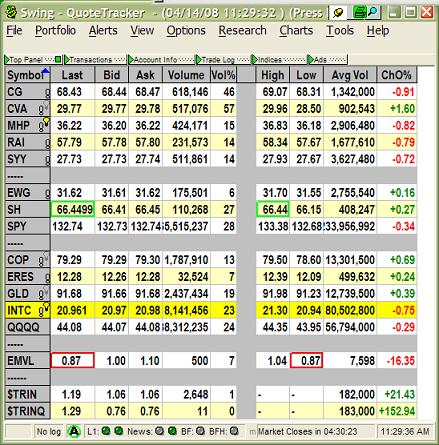This screenshot has height=445, width=439.
Task: Click the chart 'g' icon in SYY row
Action: coord(48,160)
